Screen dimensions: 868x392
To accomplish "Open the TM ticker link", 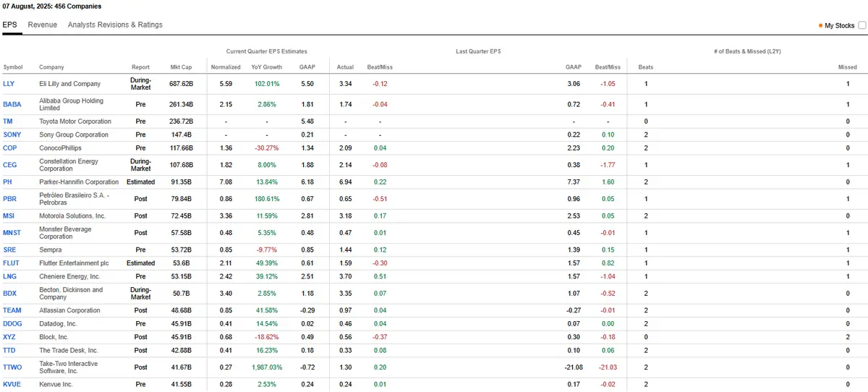I will pyautogui.click(x=7, y=122).
